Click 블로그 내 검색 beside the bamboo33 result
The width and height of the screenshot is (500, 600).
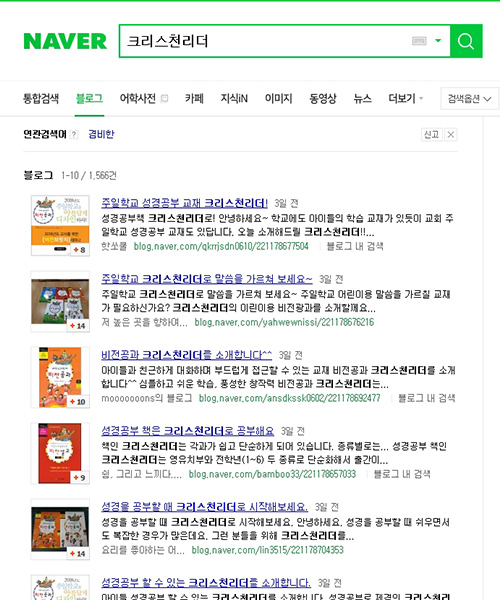(402, 474)
